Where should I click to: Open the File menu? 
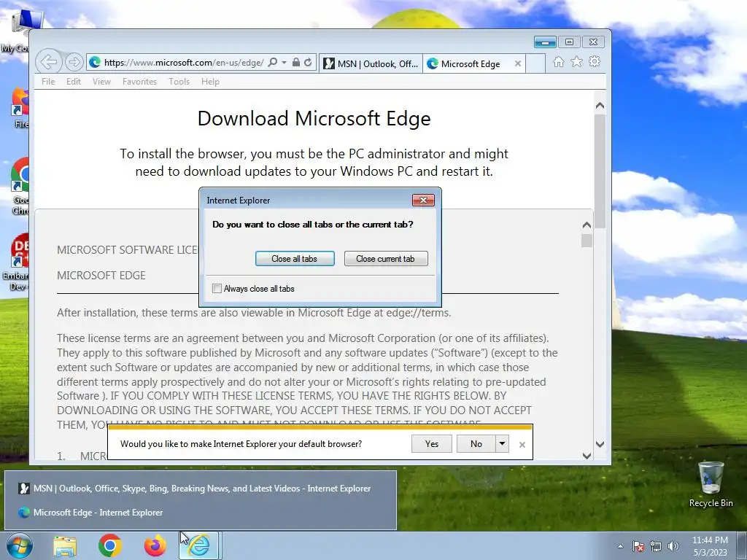click(x=48, y=82)
